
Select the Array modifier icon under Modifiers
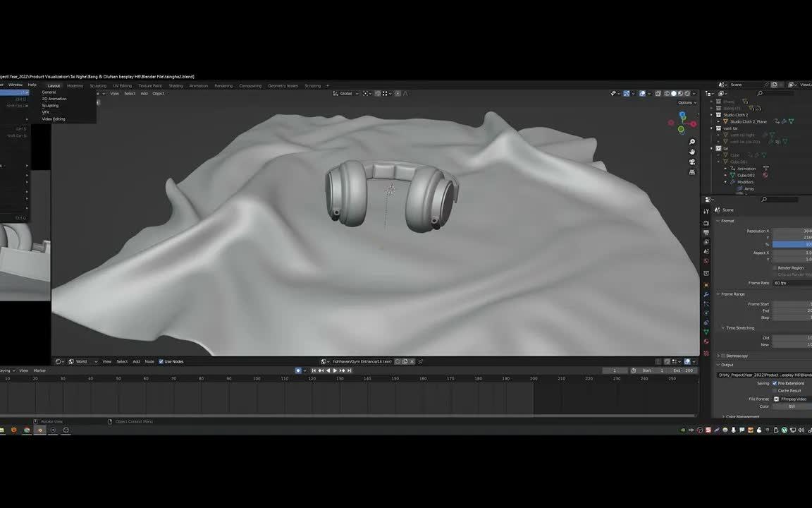pyautogui.click(x=739, y=188)
